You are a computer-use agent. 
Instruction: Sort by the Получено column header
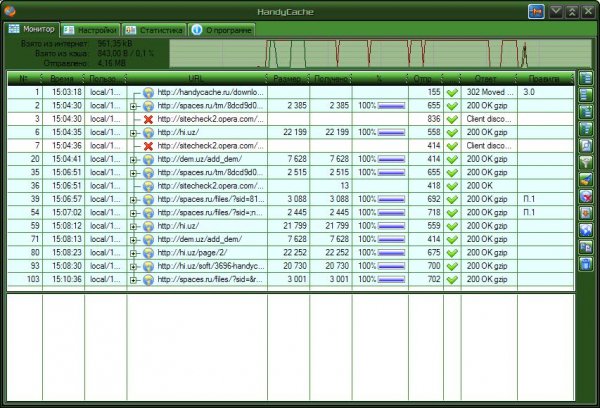coord(330,78)
